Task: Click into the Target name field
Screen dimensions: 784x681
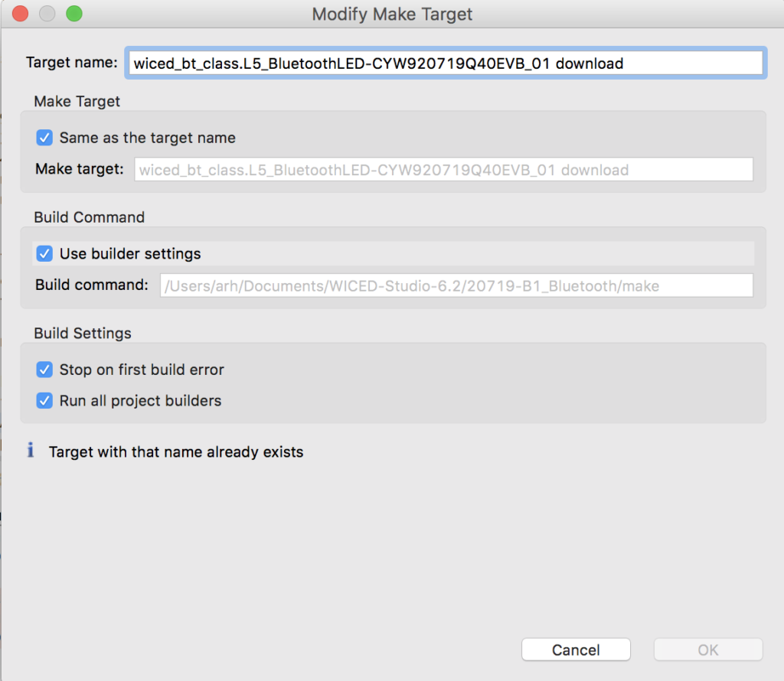Action: point(446,64)
